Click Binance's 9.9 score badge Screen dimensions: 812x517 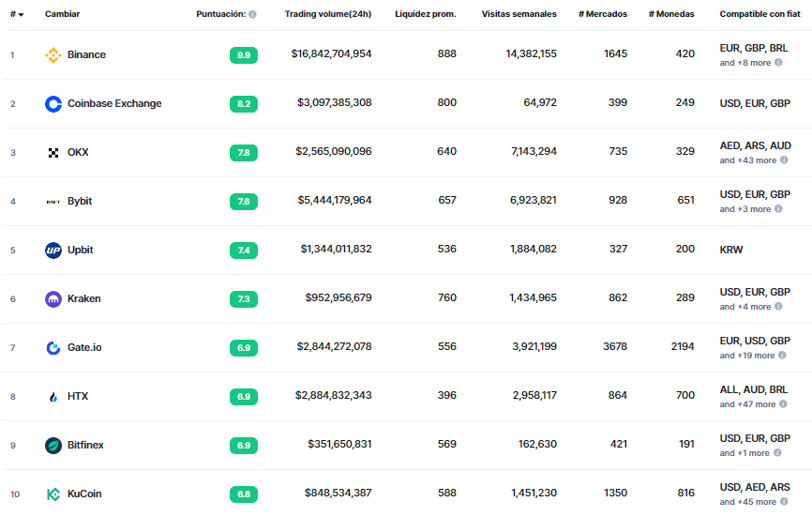pyautogui.click(x=244, y=55)
